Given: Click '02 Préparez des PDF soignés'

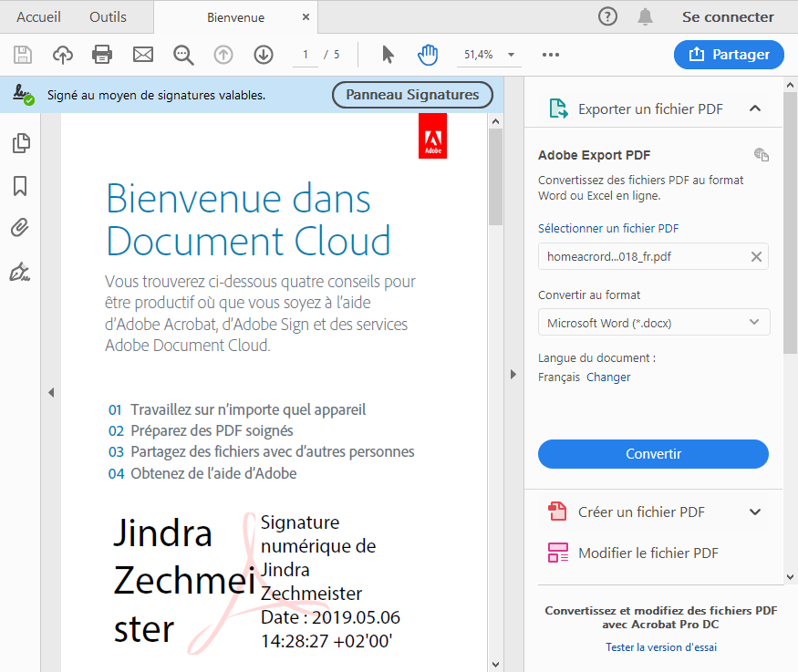Looking at the screenshot, I should pyautogui.click(x=201, y=431).
